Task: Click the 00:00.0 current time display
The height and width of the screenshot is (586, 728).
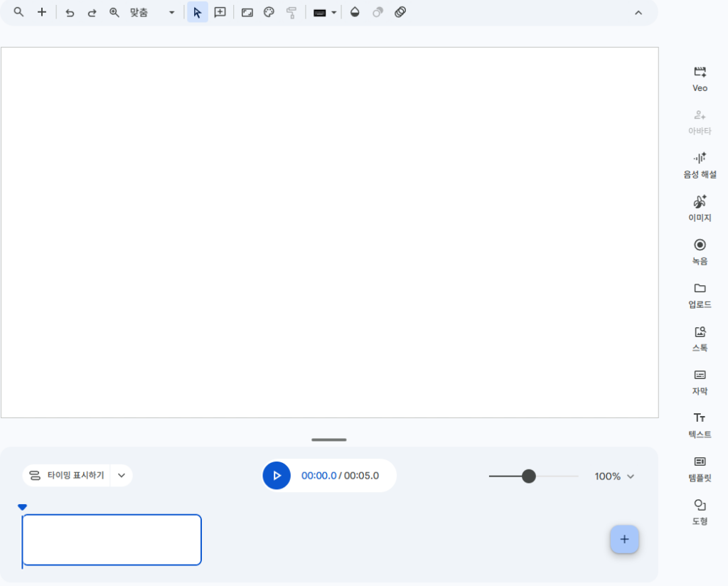Action: 318,476
